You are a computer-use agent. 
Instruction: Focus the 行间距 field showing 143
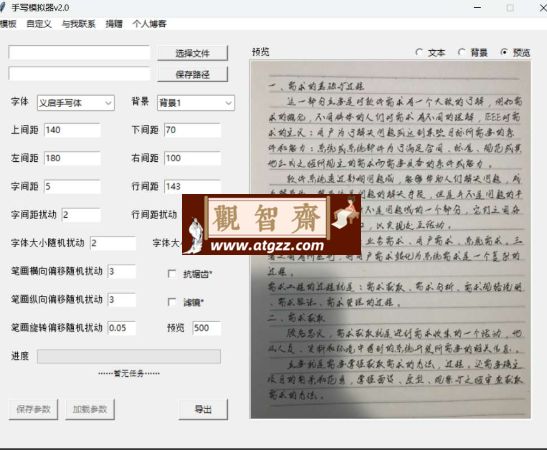pos(193,186)
